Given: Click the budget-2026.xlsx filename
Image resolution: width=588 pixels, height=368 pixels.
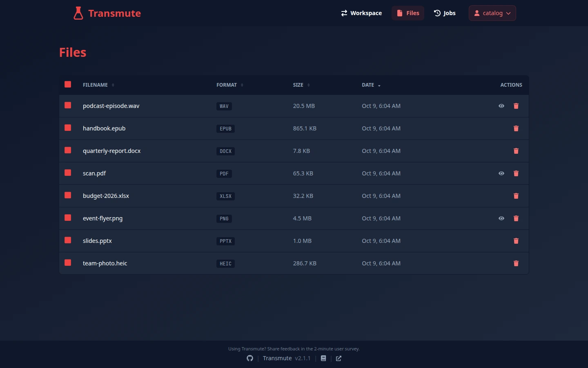Looking at the screenshot, I should click(106, 196).
